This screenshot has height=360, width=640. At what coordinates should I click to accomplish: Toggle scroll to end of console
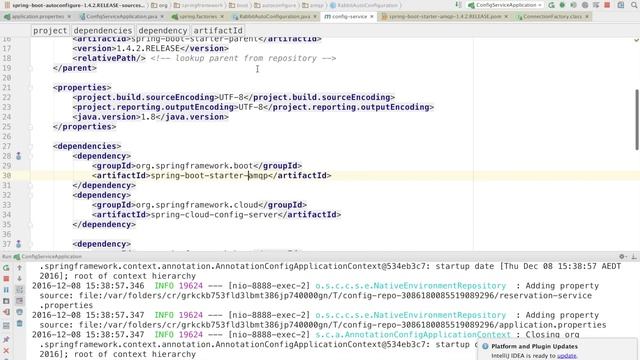click(19, 301)
